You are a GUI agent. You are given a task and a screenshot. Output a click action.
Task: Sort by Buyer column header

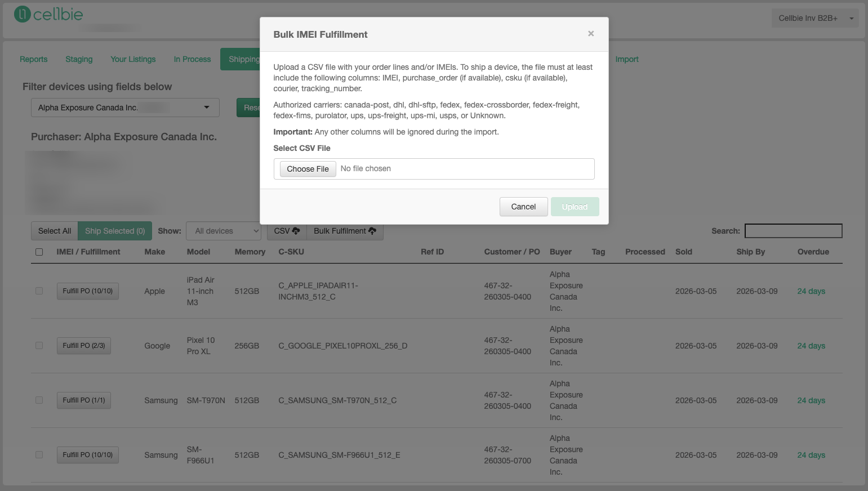pos(560,252)
